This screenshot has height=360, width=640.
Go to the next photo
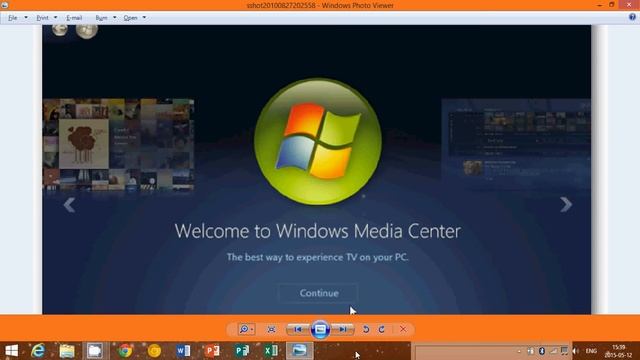click(x=343, y=329)
